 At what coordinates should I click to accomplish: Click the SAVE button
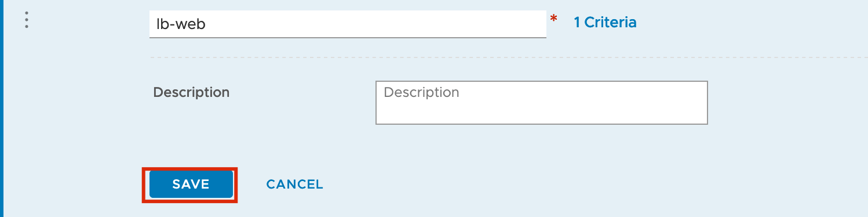click(191, 185)
